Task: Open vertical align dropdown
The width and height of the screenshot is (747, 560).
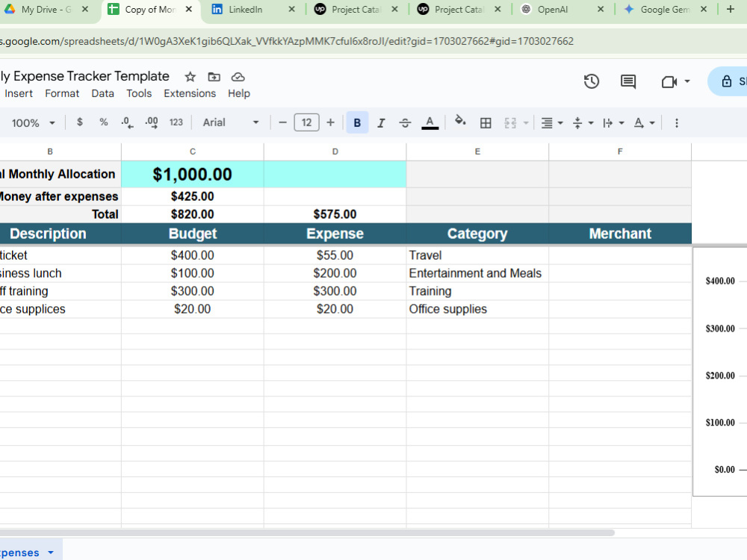Action: (x=583, y=123)
